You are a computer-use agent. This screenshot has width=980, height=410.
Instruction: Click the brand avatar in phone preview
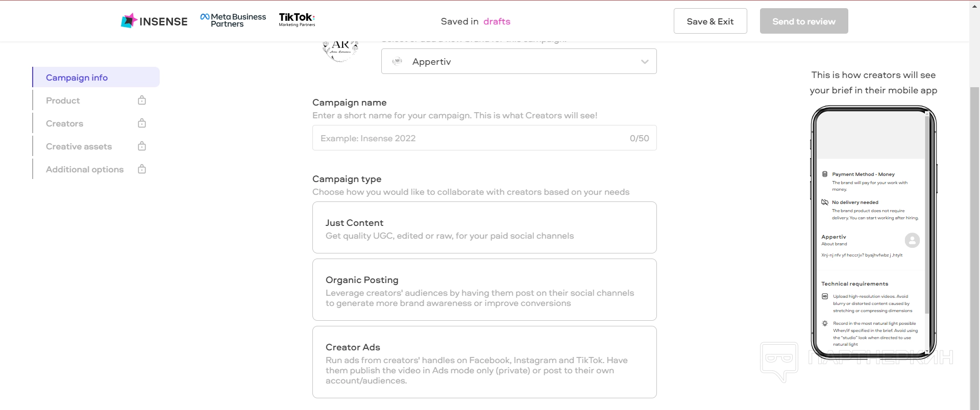912,240
